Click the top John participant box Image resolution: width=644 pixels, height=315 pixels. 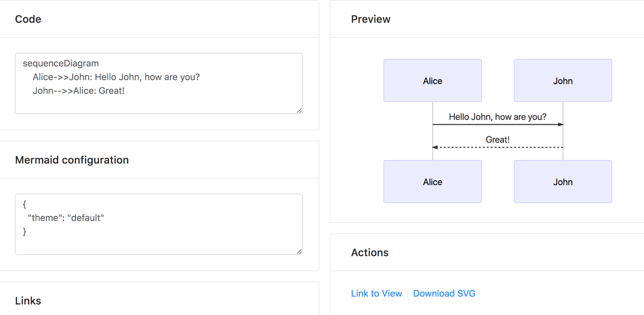coord(563,80)
